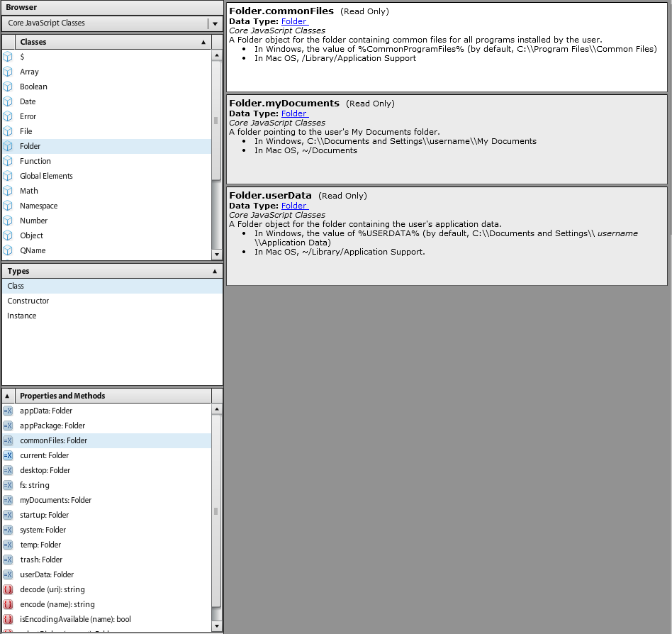
Task: Click sort arrow left of Properties and Methods
Action: 8,396
